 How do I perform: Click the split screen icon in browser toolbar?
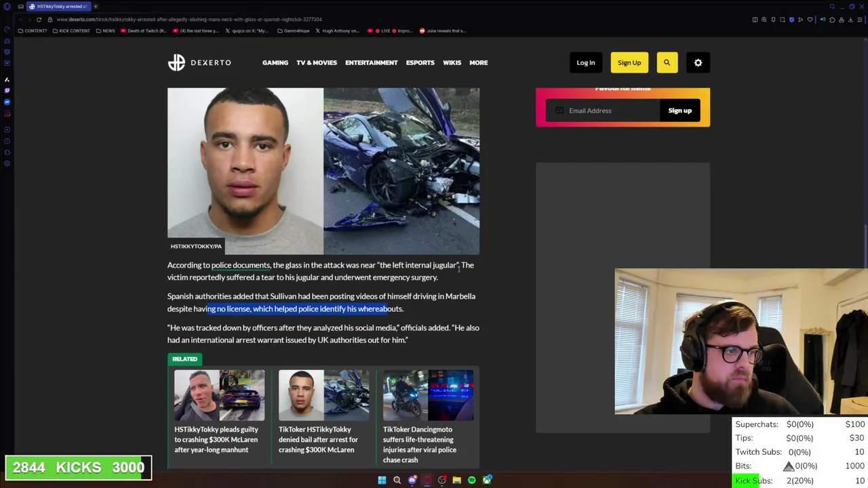(755, 20)
